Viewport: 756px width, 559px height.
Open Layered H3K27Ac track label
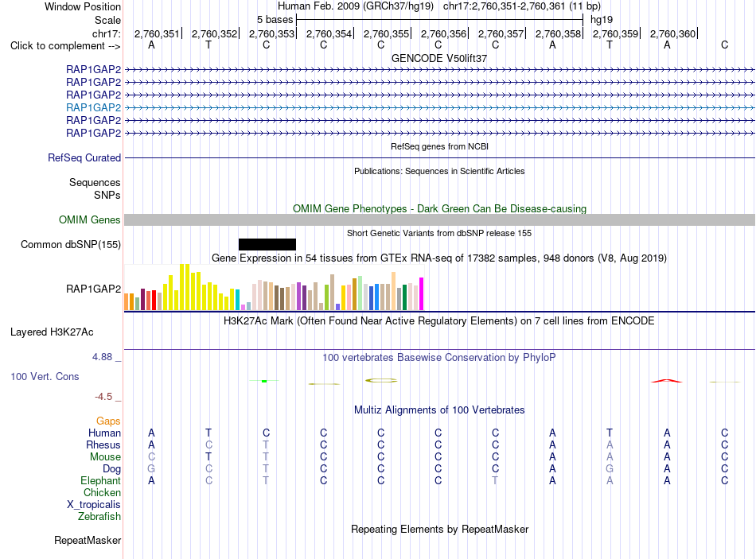coord(52,332)
